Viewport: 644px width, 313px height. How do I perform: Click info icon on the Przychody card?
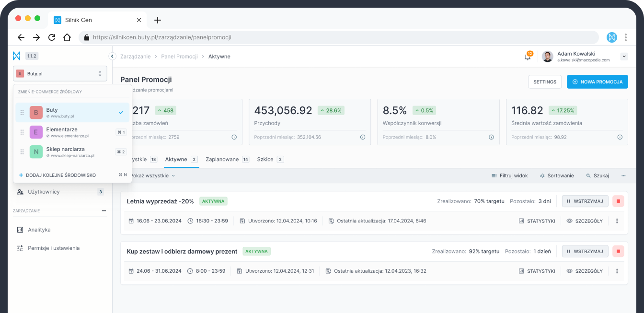(x=363, y=137)
